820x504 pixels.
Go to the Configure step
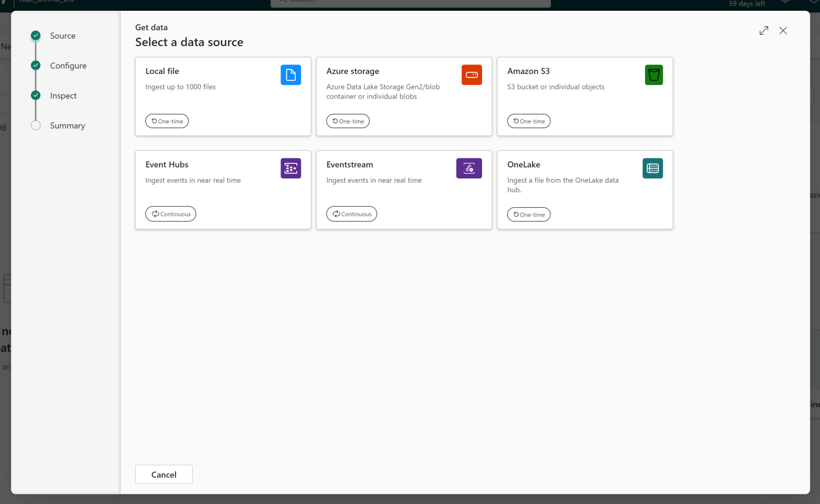point(68,66)
